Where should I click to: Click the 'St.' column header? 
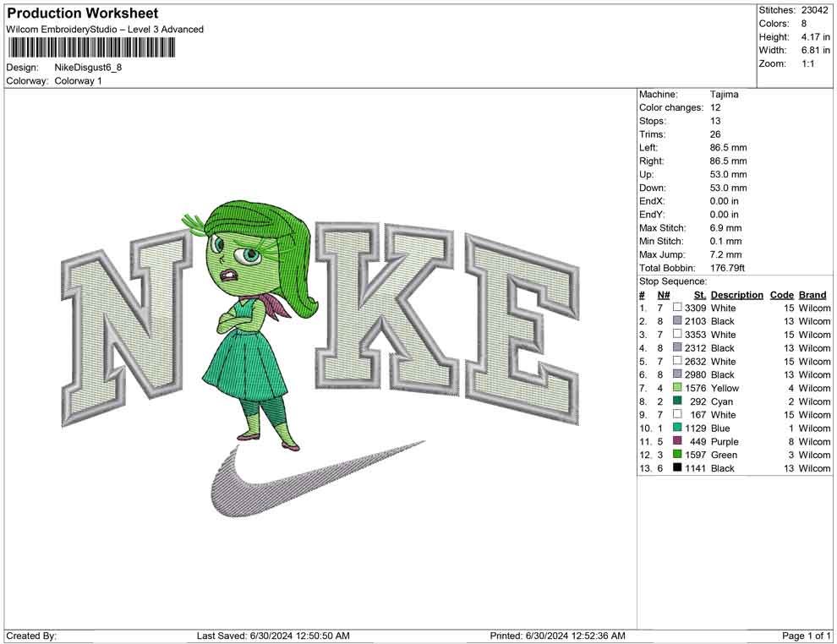(700, 294)
